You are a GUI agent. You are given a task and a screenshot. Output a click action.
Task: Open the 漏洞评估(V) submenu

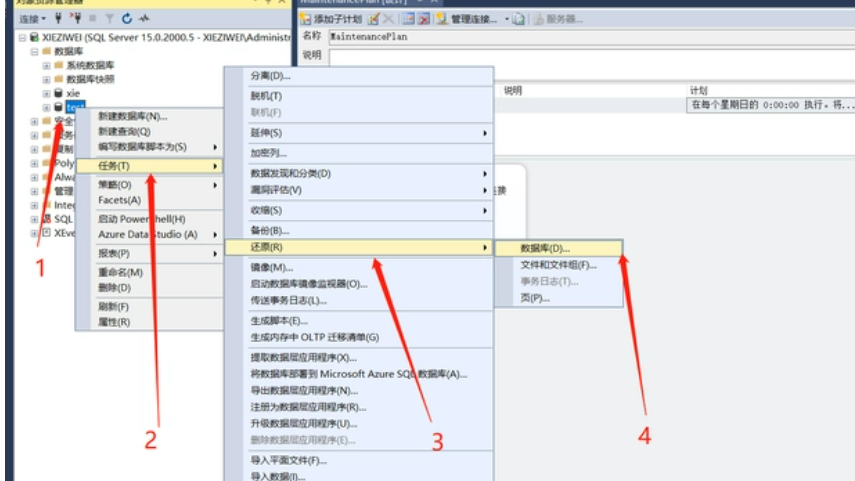(360, 190)
